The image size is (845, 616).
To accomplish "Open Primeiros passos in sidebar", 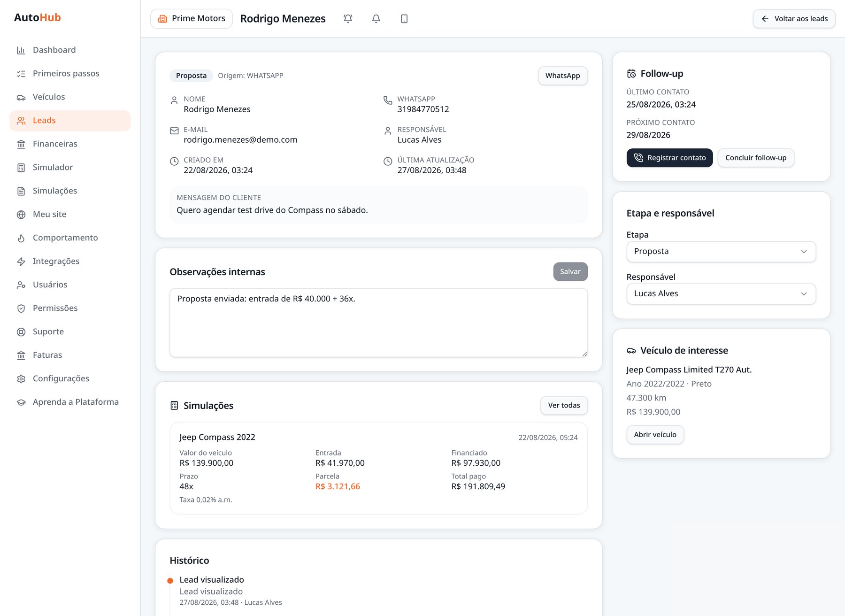I will (70, 74).
